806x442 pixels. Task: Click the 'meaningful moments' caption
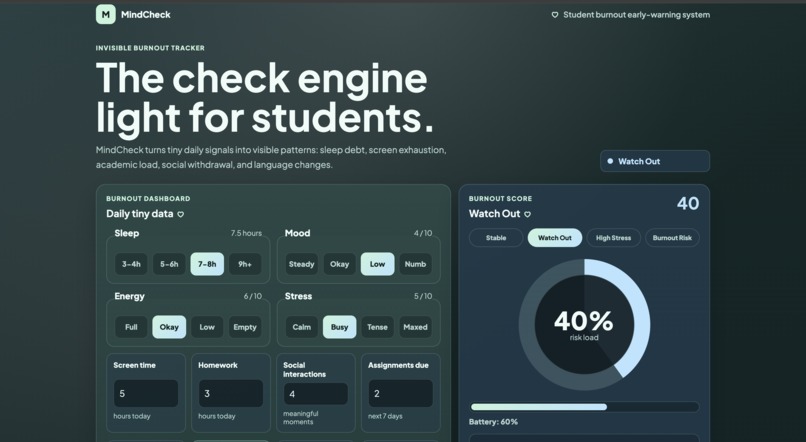[301, 418]
